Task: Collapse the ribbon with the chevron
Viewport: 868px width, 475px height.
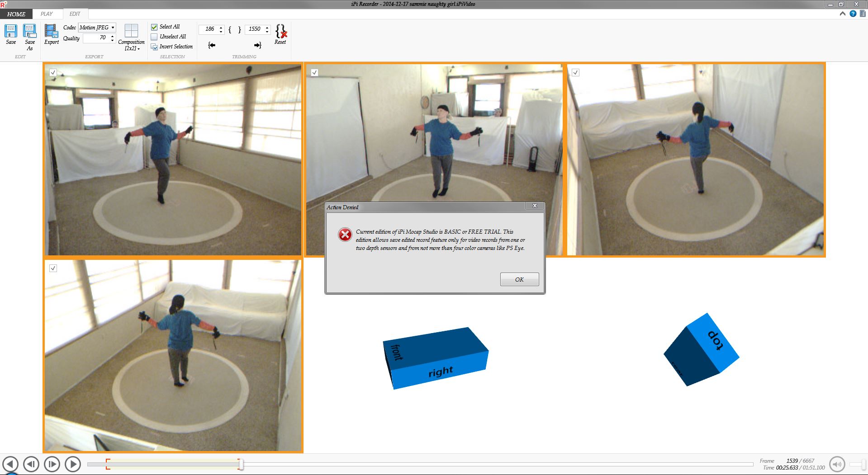Action: (843, 14)
